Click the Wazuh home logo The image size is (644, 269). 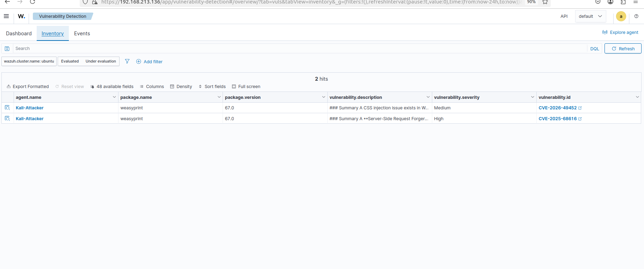[21, 16]
